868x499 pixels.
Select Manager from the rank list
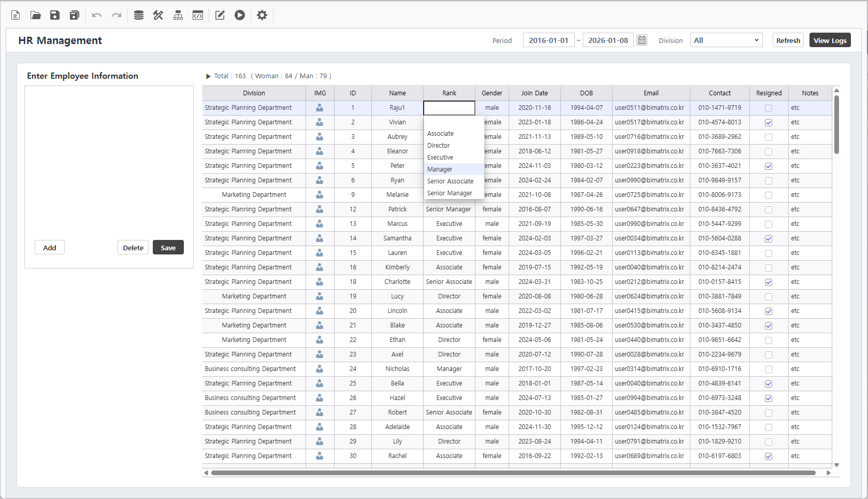tap(440, 169)
